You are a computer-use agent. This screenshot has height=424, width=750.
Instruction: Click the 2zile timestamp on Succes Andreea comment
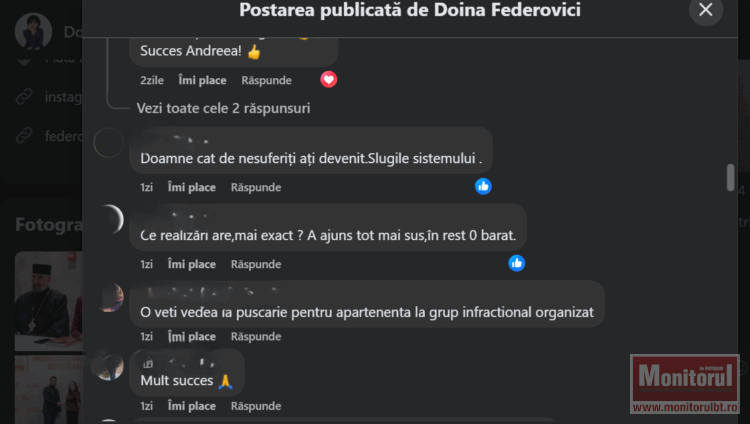(x=153, y=80)
